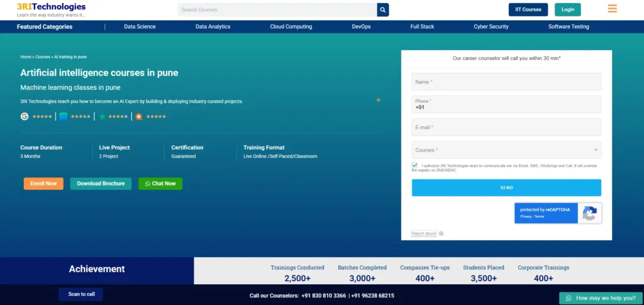644x305 pixels.
Task: Open the orange hamburger menu
Action: [612, 9]
